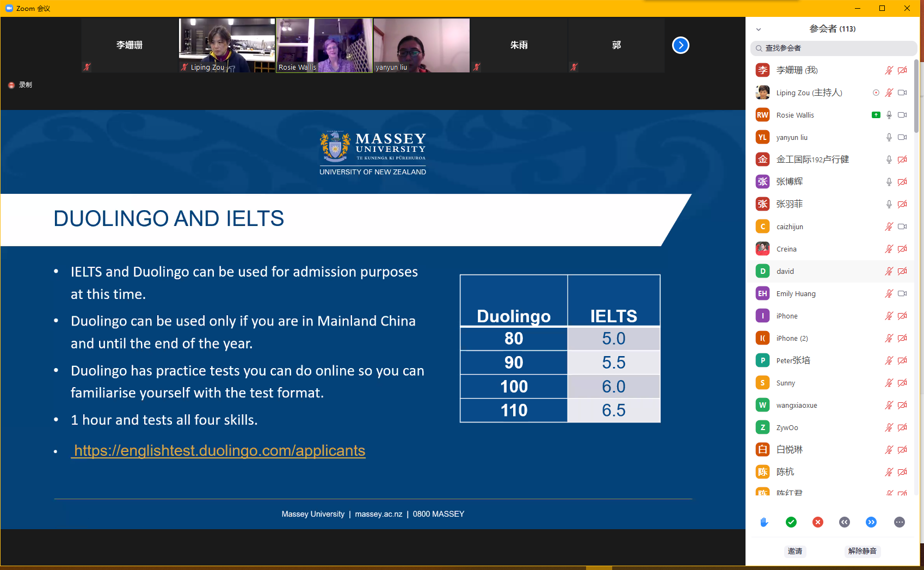924x570 pixels.
Task: Click Rosie Wallis microphone icon
Action: click(x=889, y=115)
